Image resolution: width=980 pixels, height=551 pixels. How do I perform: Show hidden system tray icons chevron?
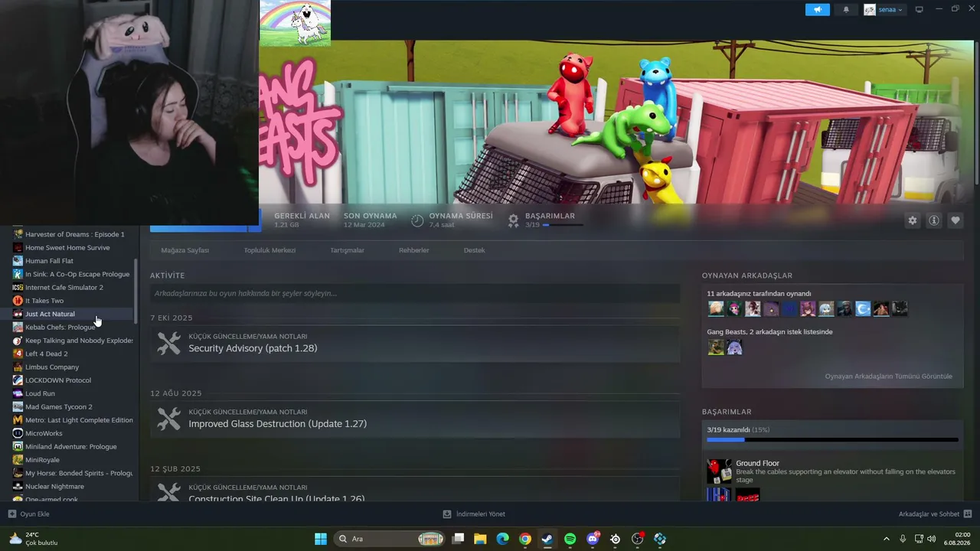coord(887,539)
